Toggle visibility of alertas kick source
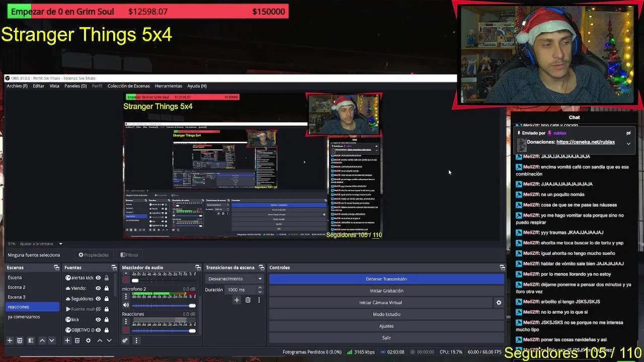Screen dimensions: 644x362 click(98, 278)
